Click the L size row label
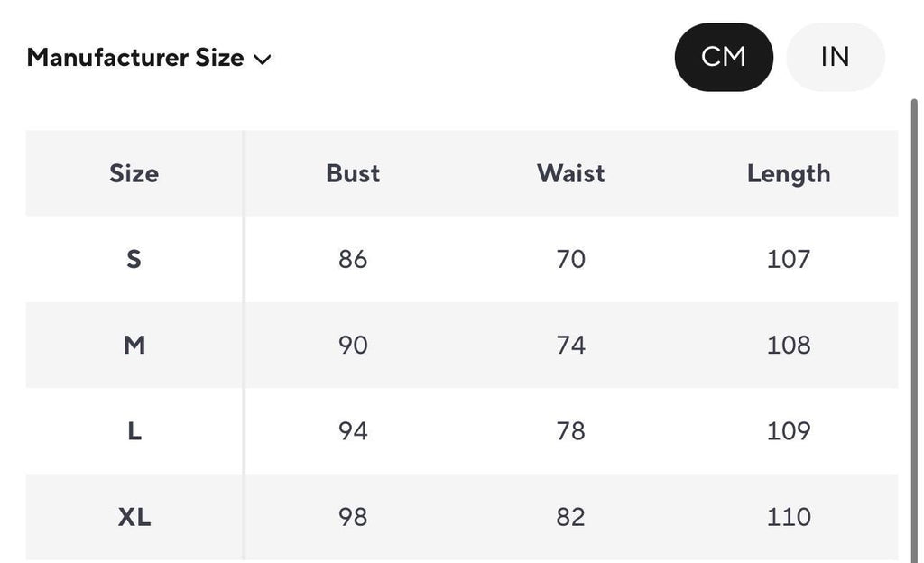The image size is (924, 563). pyautogui.click(x=134, y=431)
